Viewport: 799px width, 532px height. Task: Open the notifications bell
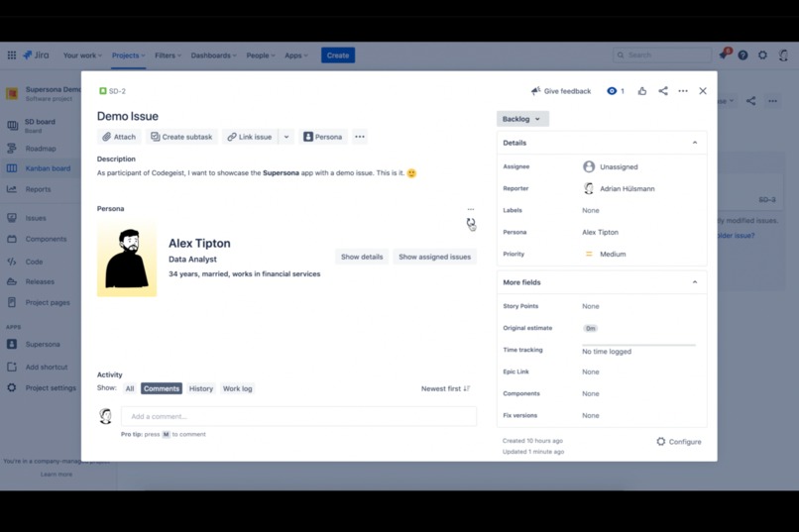(724, 54)
